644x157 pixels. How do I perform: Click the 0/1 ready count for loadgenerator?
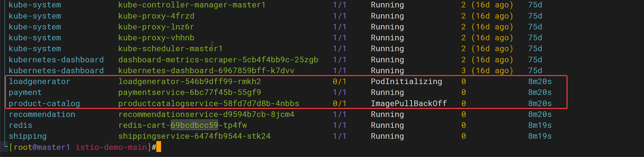tap(340, 81)
